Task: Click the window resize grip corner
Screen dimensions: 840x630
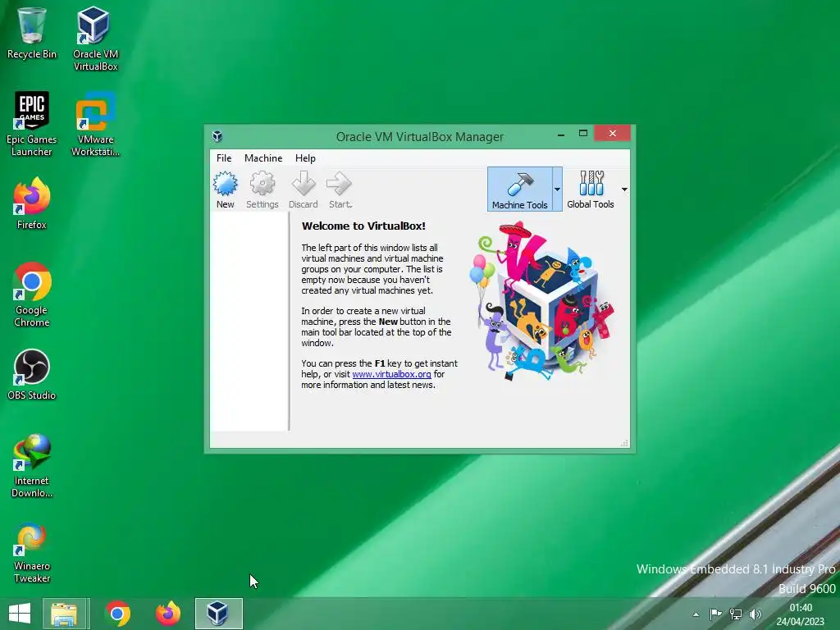Action: 624,443
